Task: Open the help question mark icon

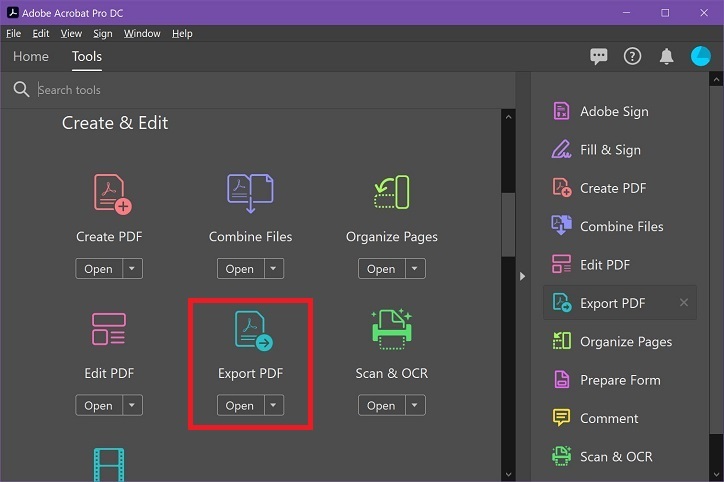Action: tap(632, 57)
